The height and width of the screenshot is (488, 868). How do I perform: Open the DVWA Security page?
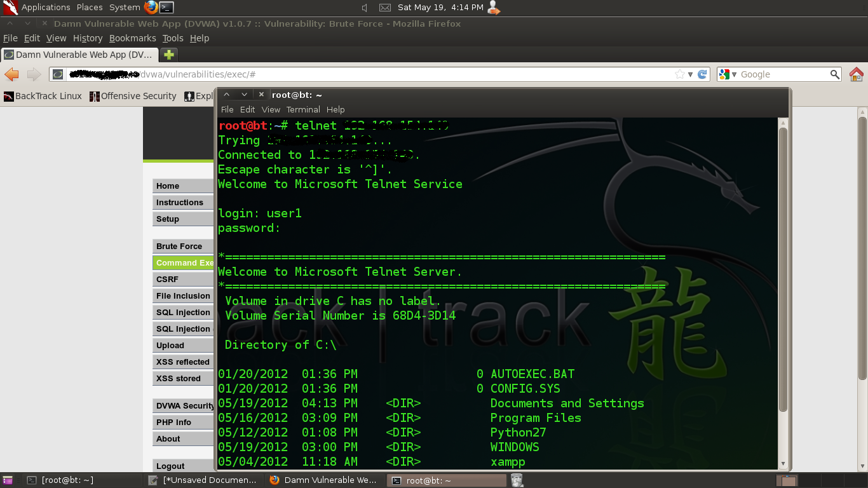pyautogui.click(x=183, y=405)
